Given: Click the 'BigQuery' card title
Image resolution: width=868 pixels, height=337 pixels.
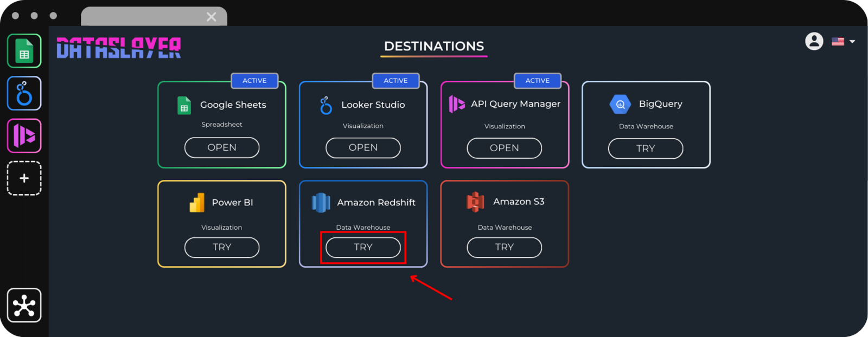Looking at the screenshot, I should [x=661, y=104].
